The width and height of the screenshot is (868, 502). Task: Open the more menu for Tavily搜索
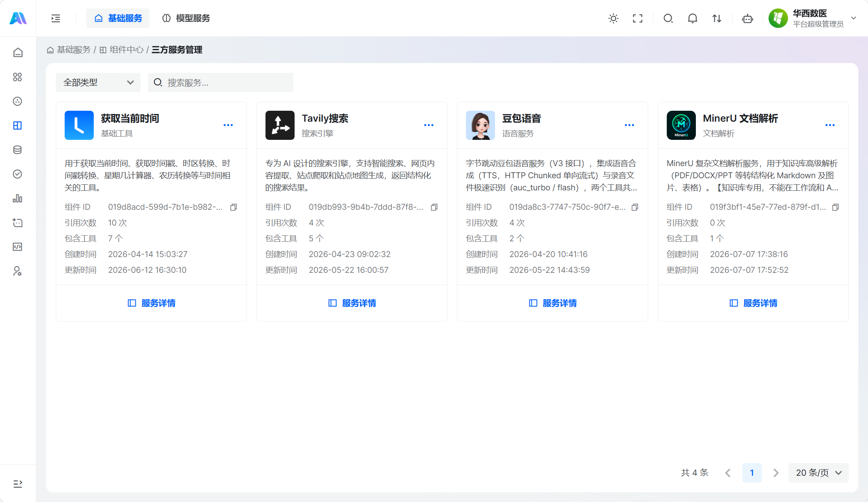click(x=429, y=125)
